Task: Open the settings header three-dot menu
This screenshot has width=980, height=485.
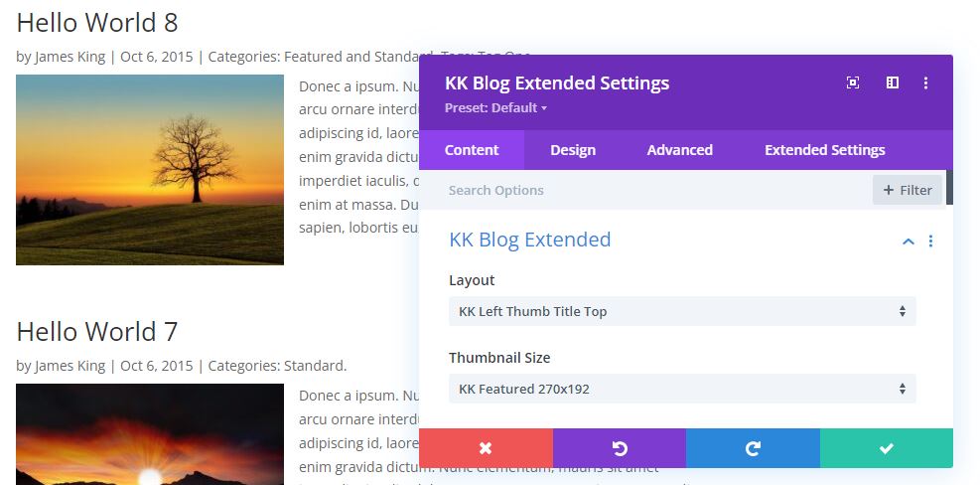Action: (925, 82)
